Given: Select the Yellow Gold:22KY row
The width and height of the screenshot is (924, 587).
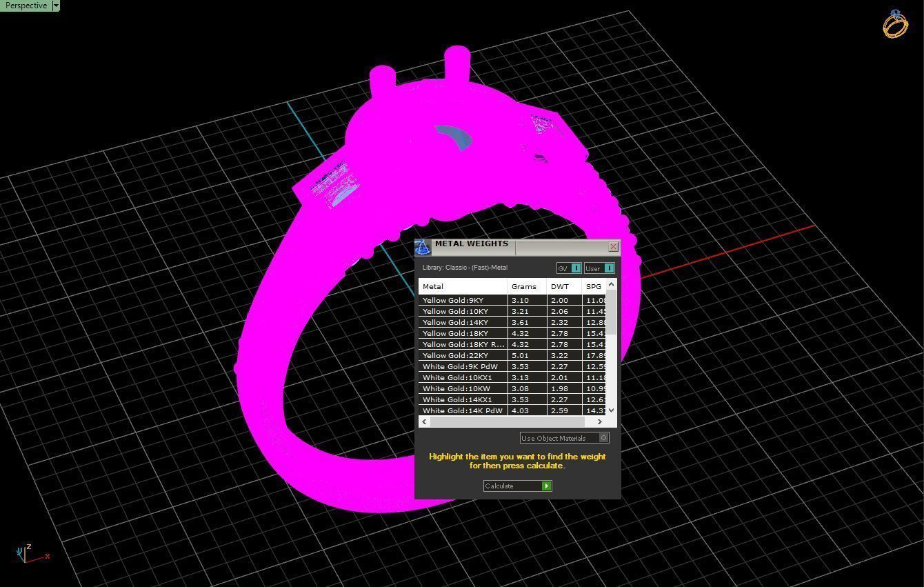Looking at the screenshot, I should (512, 355).
